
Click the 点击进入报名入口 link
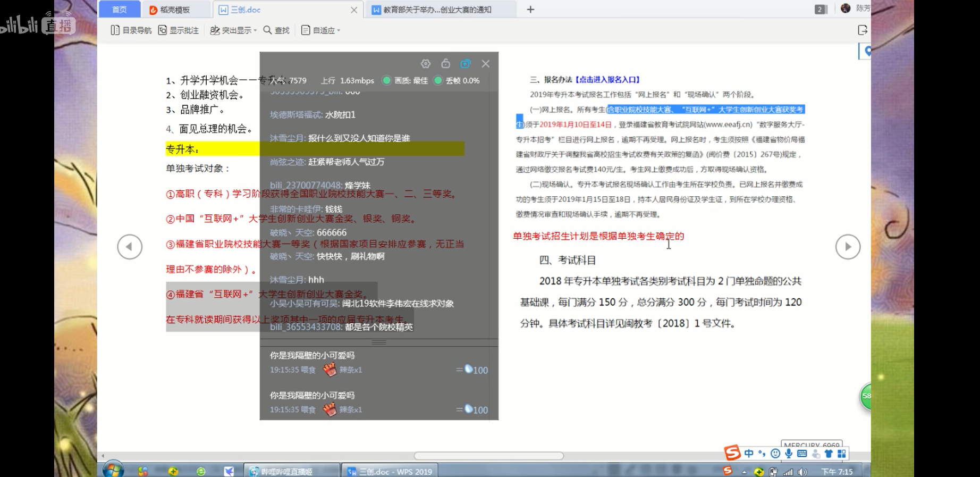pyautogui.click(x=607, y=80)
